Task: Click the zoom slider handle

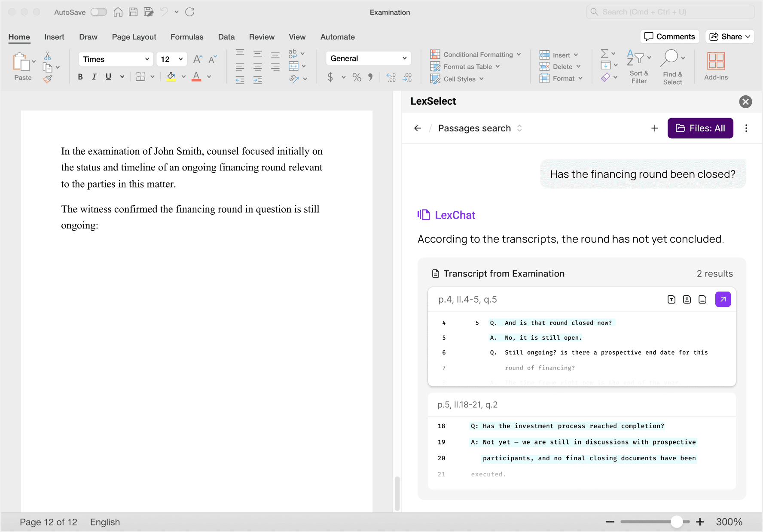Action: pos(677,522)
